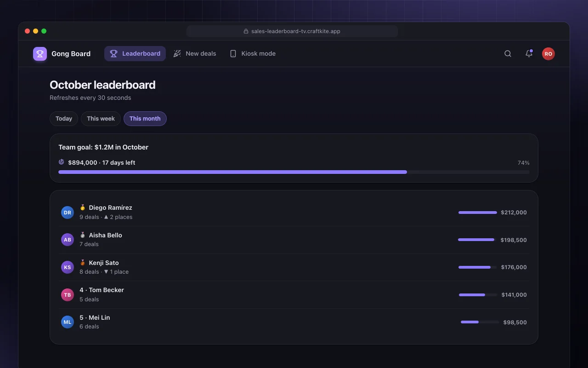Click the name Diego Ramírez

tap(111, 207)
